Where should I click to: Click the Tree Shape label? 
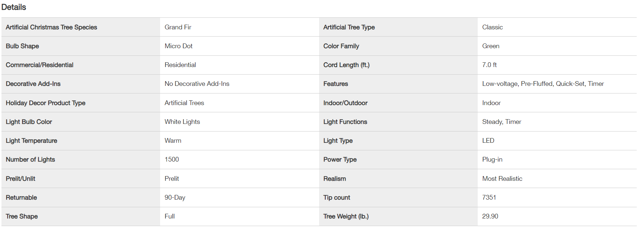click(x=22, y=216)
